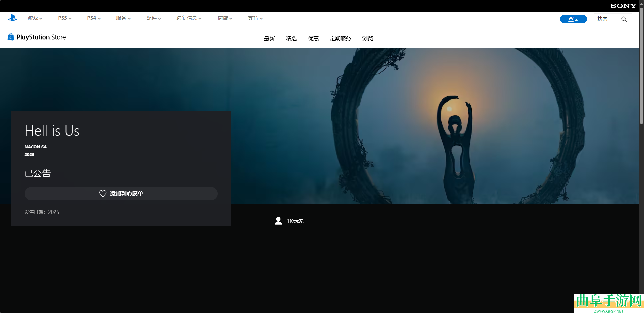Click the search magnifier icon

624,19
